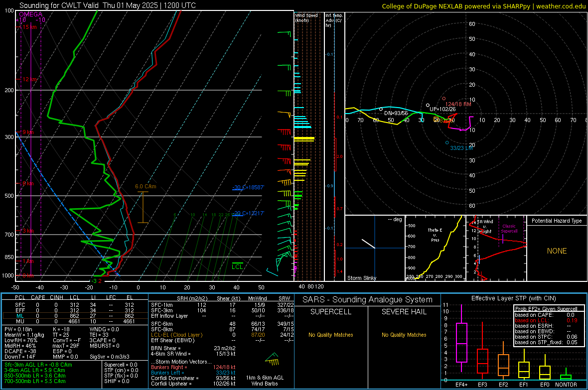
Task: Click the 'Theta-E v. Pres' panel label
Action: click(x=435, y=235)
